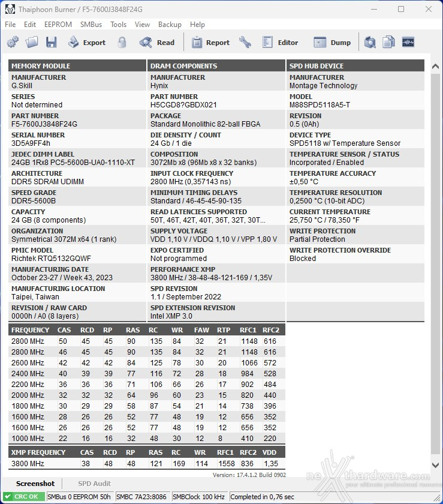Image resolution: width=443 pixels, height=504 pixels.
Task: Click the DRAM COMPONENTS column header
Action: [x=216, y=66]
